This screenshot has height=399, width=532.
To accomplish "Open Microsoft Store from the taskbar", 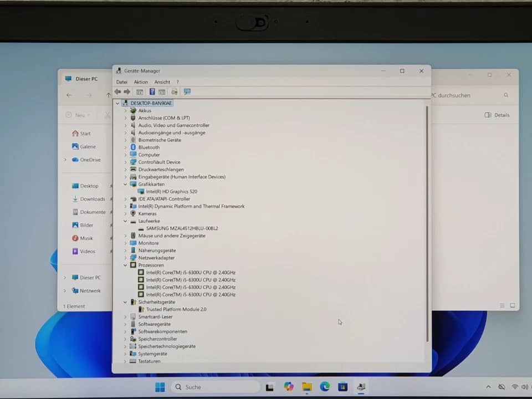I will click(x=342, y=387).
